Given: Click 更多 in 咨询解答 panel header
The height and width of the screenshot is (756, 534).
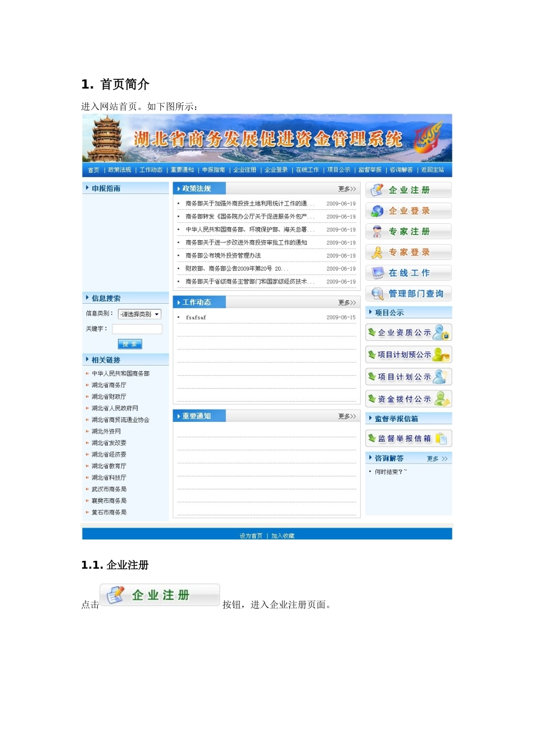Looking at the screenshot, I should pos(437,459).
